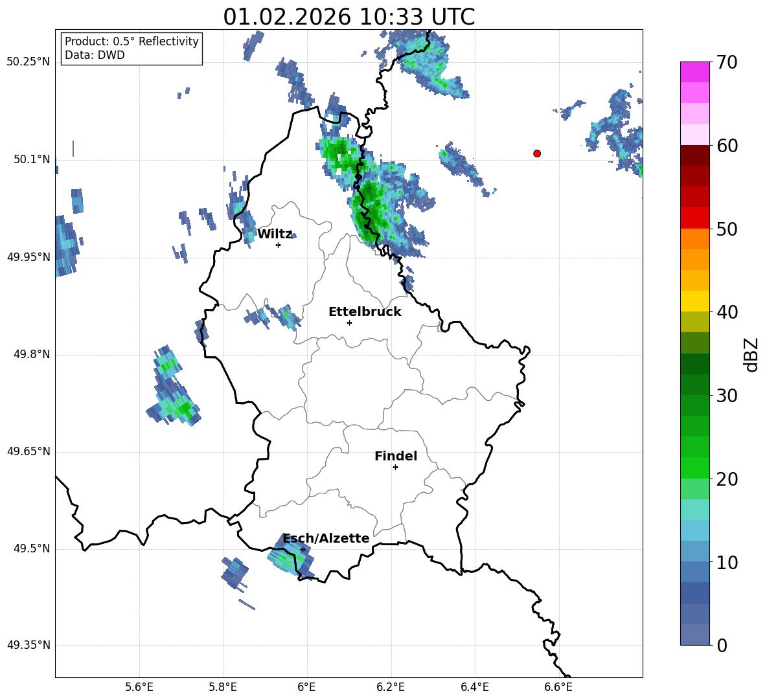Click the Wiltz location cross marker
The width and height of the screenshot is (767, 700).
[x=278, y=245]
